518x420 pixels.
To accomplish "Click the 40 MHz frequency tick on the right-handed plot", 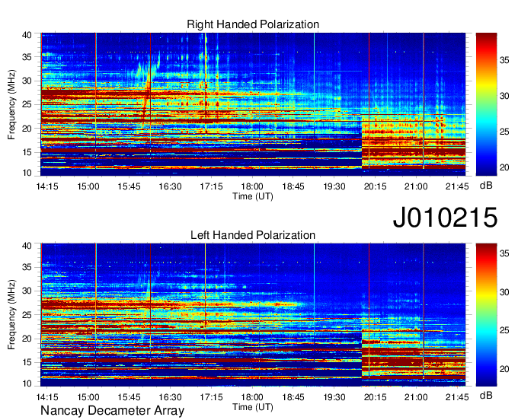I will pos(27,35).
